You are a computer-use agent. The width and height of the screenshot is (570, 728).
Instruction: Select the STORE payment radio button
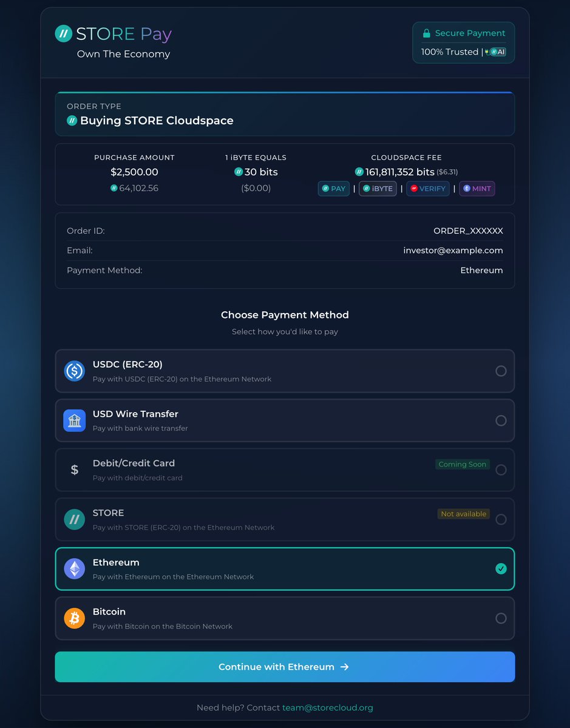(501, 519)
